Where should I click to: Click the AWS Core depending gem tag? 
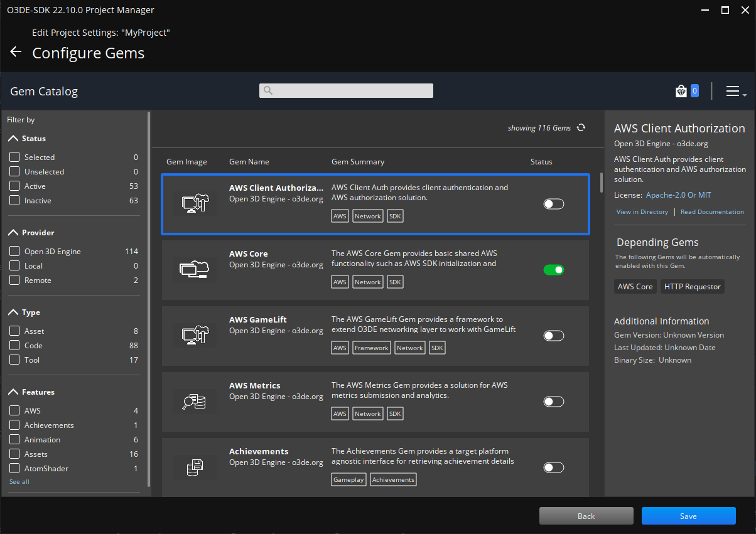tap(635, 286)
